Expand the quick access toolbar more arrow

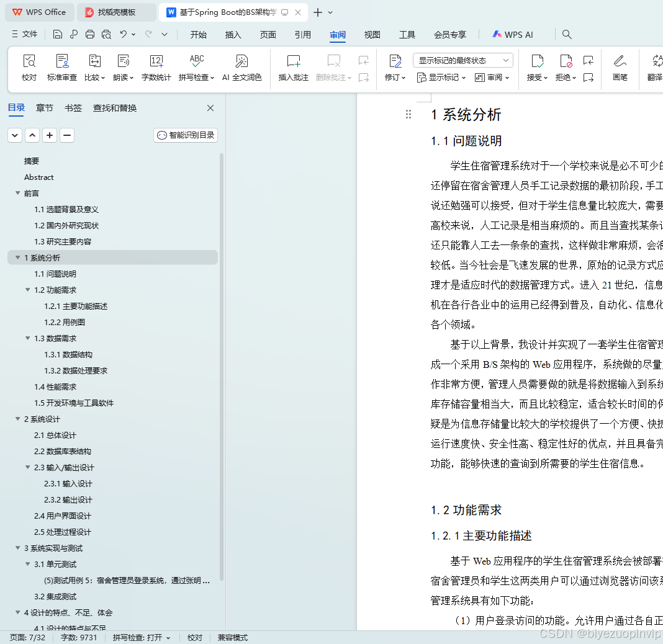tap(165, 35)
